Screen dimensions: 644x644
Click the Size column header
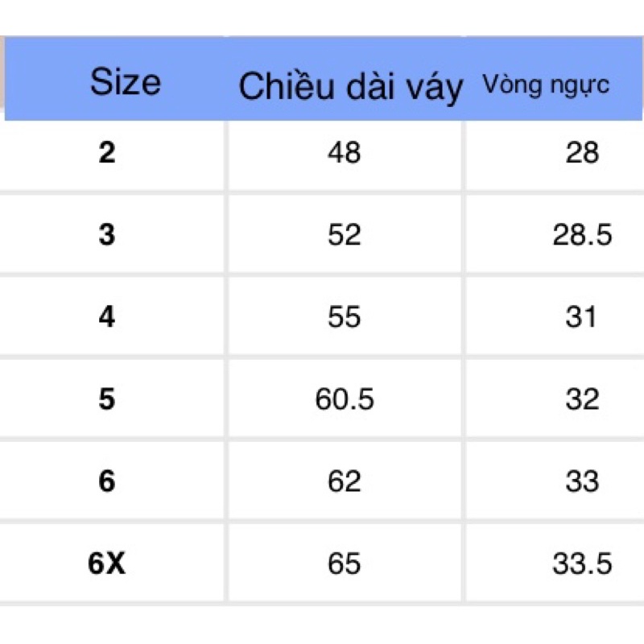(x=126, y=83)
